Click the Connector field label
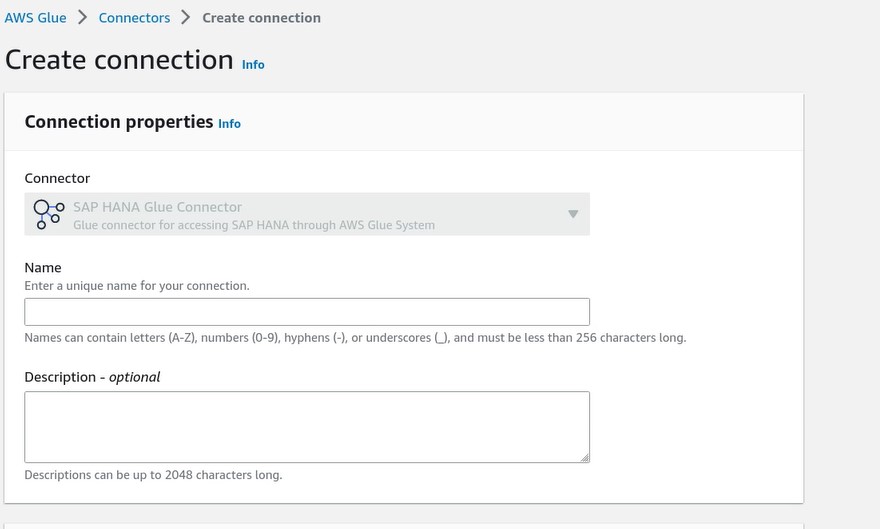Image resolution: width=880 pixels, height=529 pixels. coord(57,178)
